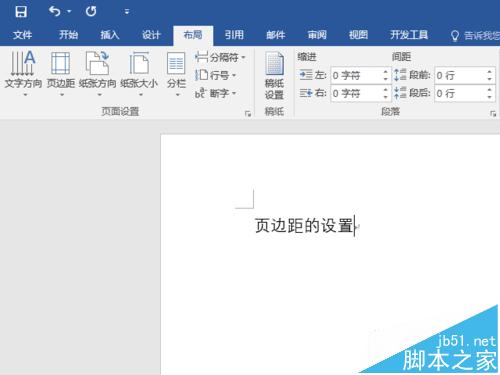This screenshot has width=500, height=375.
Task: Decrease 段前 spacing with down stepper
Action: [x=489, y=79]
